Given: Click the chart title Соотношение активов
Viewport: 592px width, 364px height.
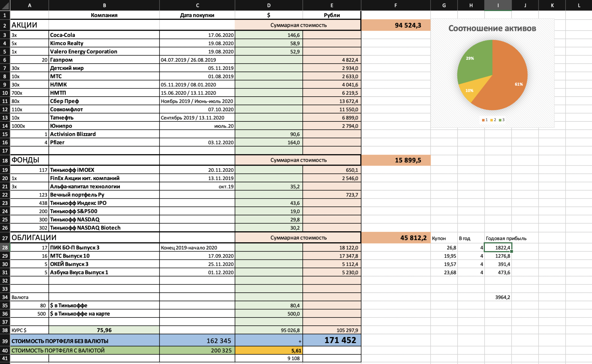Looking at the screenshot, I should 492,28.
